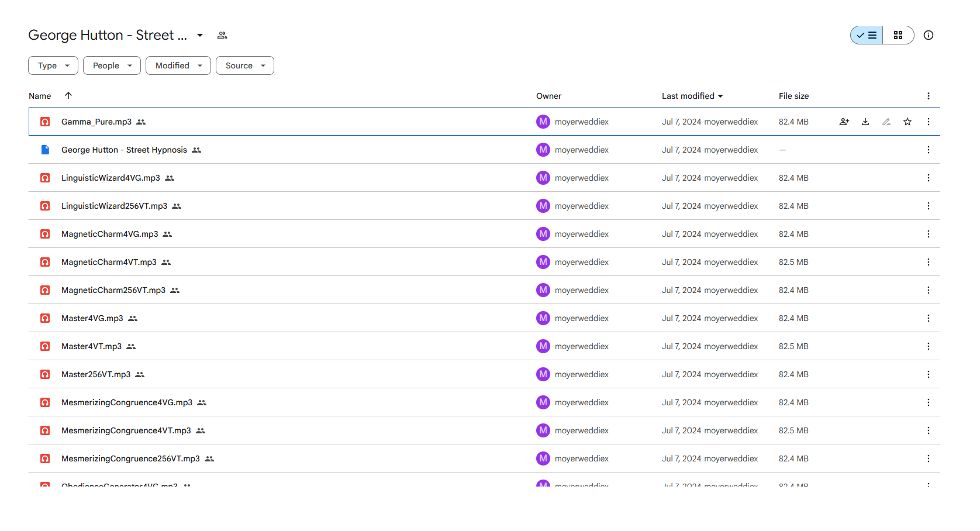Select LinguisticWizard4VG.mp3 file name
This screenshot has height=531, width=980.
[111, 178]
